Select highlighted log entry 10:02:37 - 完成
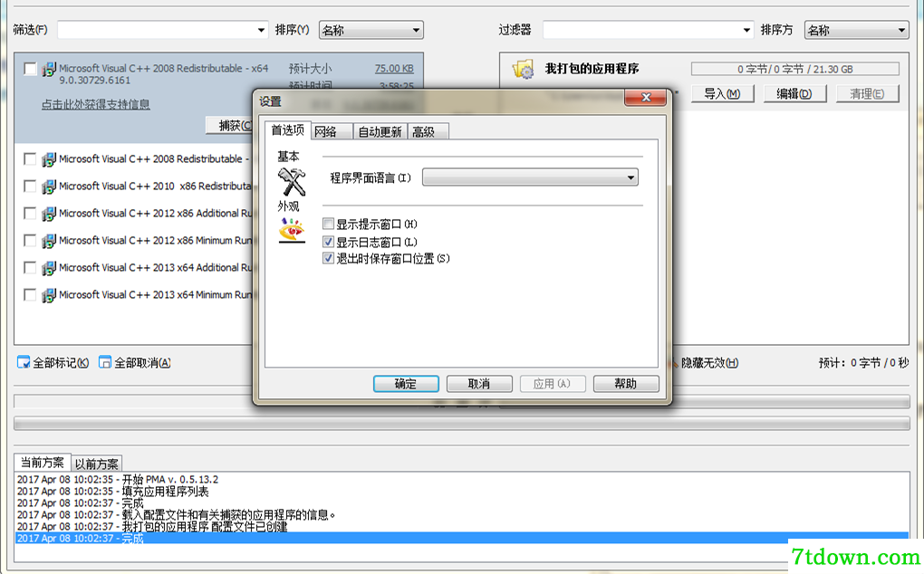The image size is (924, 574). (x=461, y=538)
